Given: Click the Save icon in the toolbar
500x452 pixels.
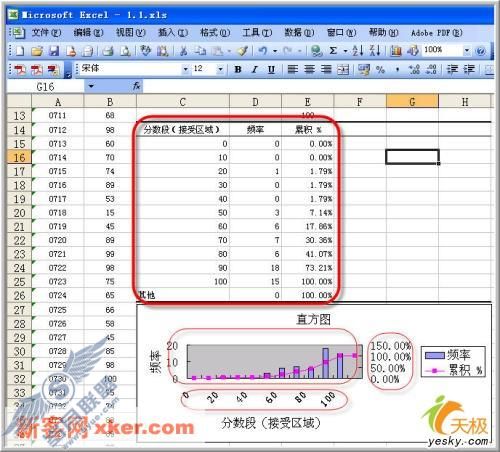Looking at the screenshot, I should click(54, 51).
